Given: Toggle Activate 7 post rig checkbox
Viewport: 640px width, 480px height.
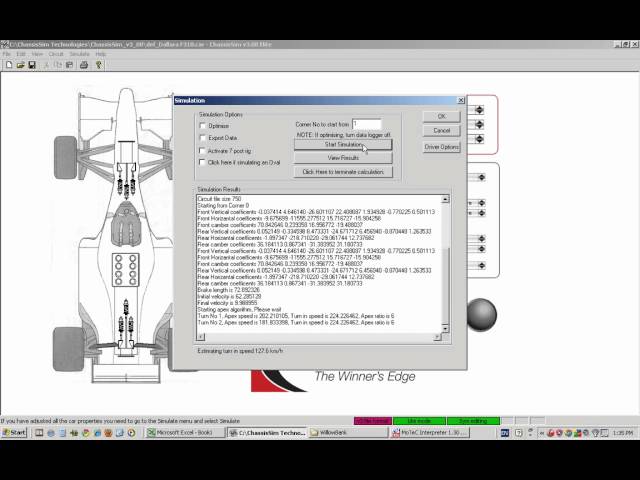Looking at the screenshot, I should coord(202,151).
